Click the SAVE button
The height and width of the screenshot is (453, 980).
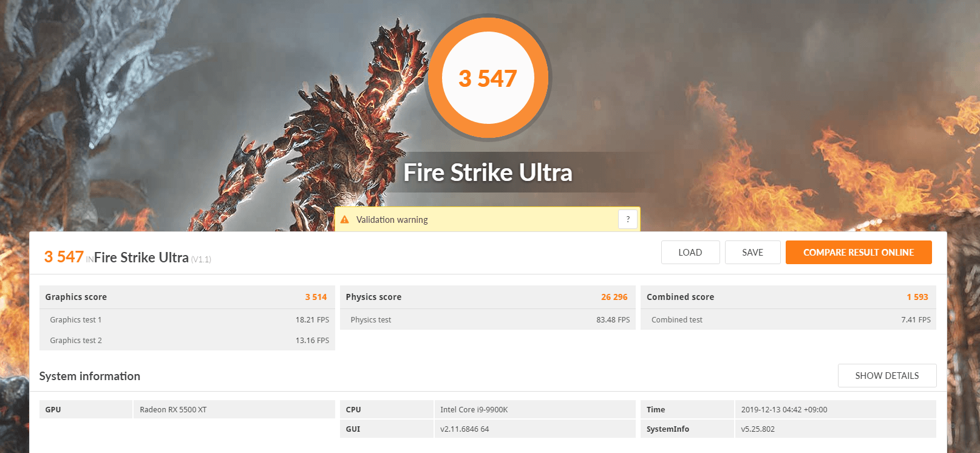[753, 253]
